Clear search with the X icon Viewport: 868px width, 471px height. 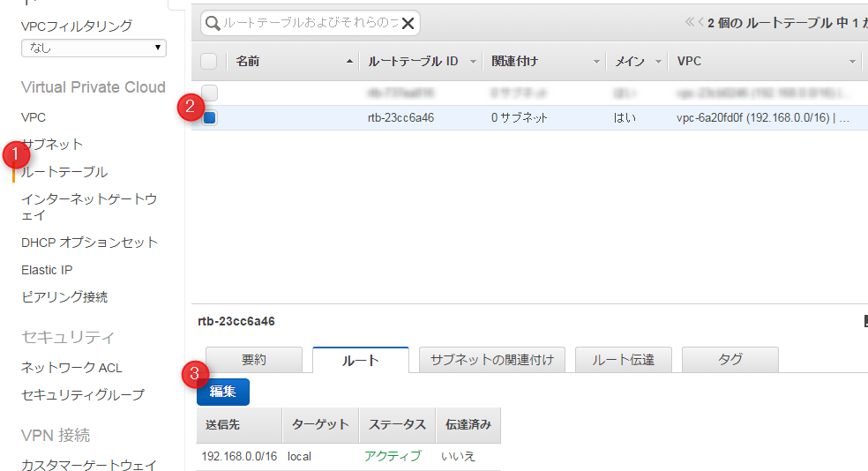tap(408, 24)
